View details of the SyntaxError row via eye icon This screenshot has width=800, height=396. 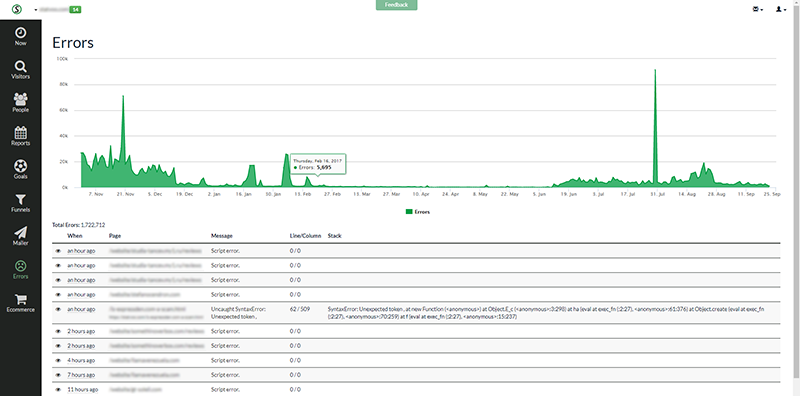[58, 309]
